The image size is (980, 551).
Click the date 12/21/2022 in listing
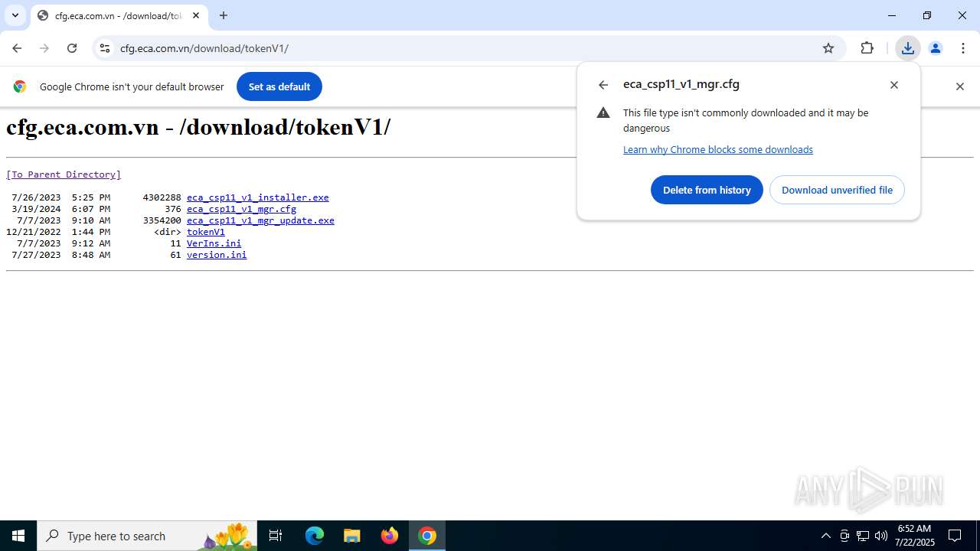33,232
